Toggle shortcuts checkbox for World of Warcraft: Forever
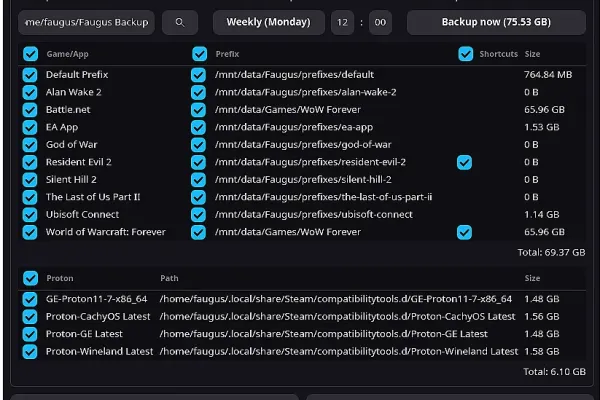Viewport: 600px width, 400px height. [x=464, y=232]
